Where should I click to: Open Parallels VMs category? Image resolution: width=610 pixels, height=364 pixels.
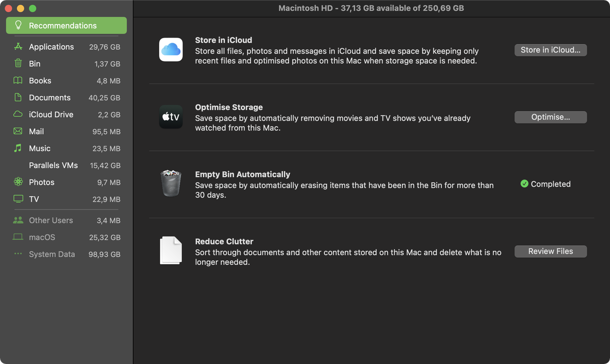point(67,165)
